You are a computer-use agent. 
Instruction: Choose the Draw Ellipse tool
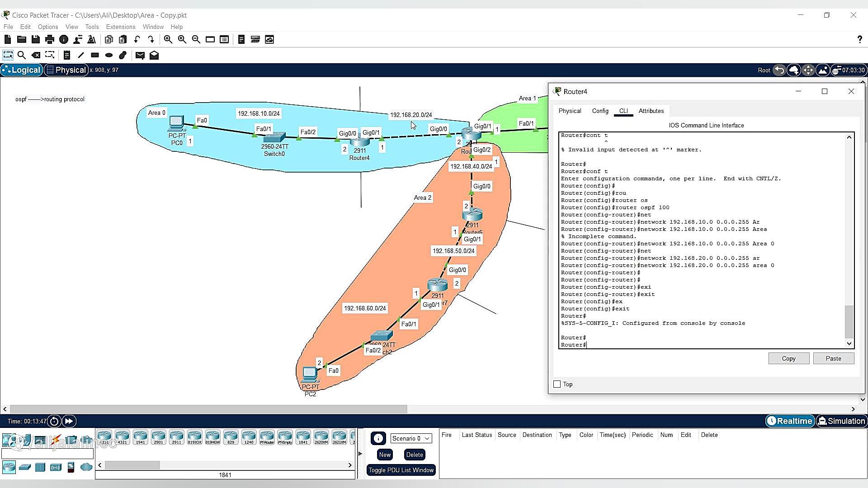(x=109, y=55)
